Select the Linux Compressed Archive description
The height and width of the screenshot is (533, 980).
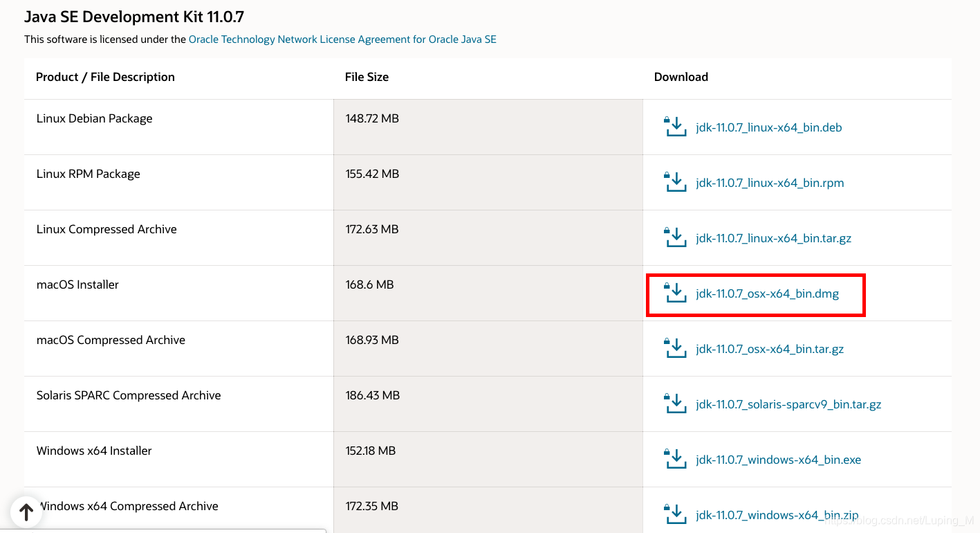[x=107, y=229]
